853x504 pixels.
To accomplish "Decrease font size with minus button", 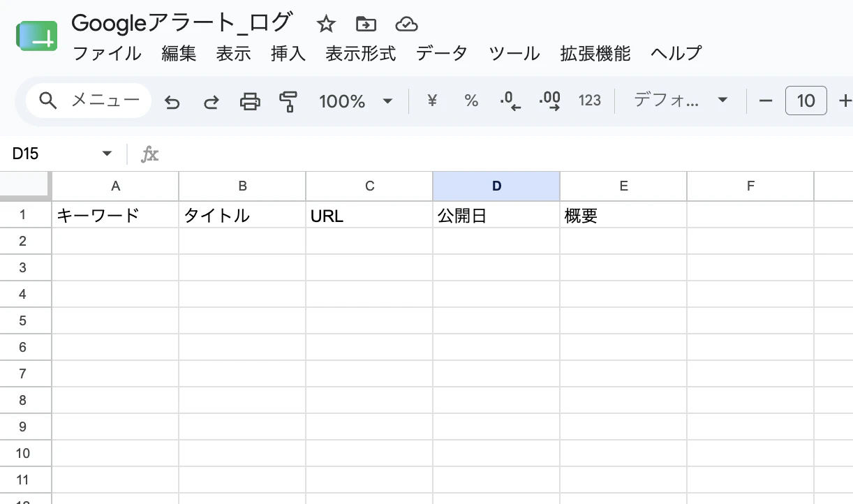I will click(766, 101).
